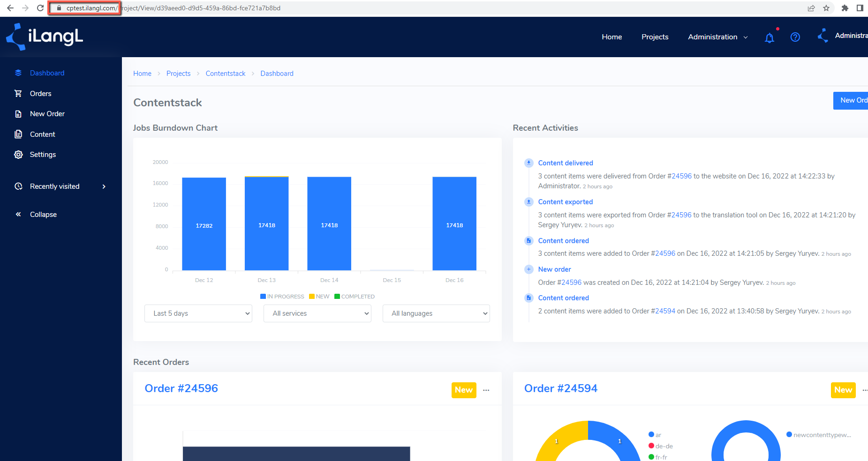The image size is (868, 461).
Task: Open Projects in top navigation
Action: [x=655, y=37]
